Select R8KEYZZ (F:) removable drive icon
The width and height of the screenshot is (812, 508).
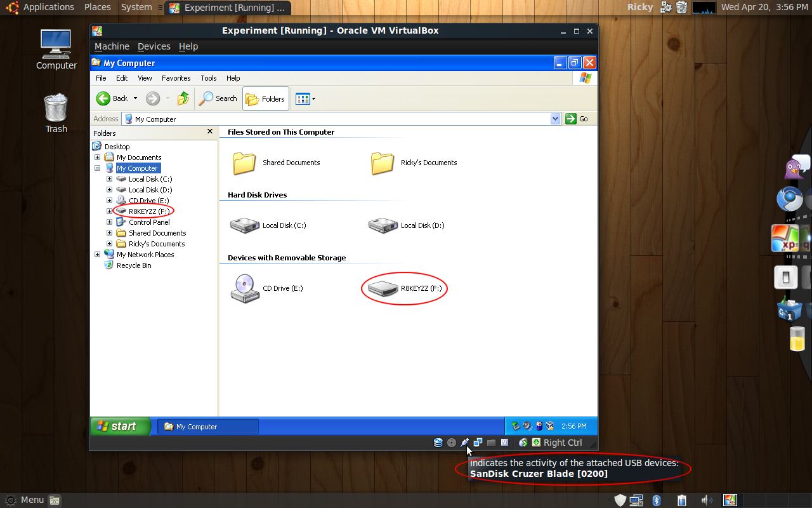click(383, 288)
